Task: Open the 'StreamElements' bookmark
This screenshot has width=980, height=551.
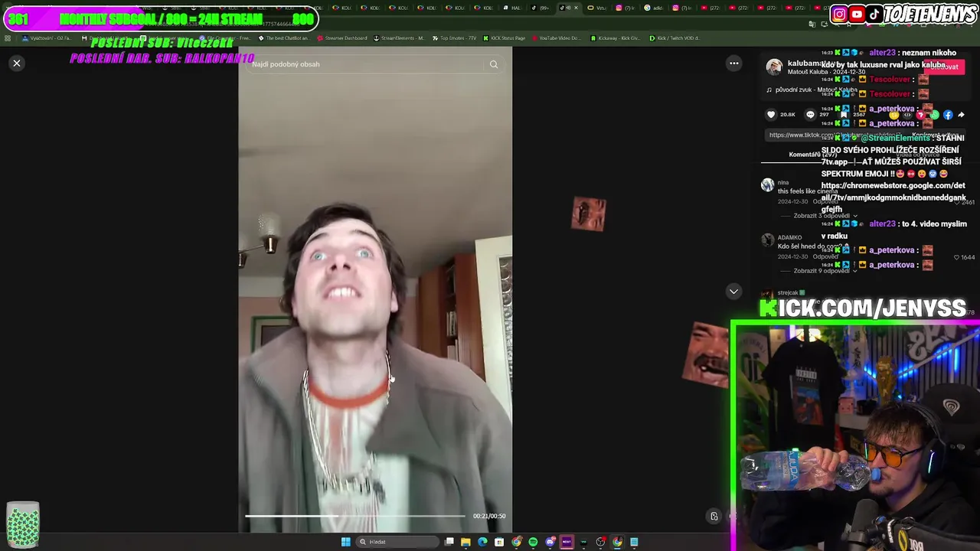Action: (399, 37)
